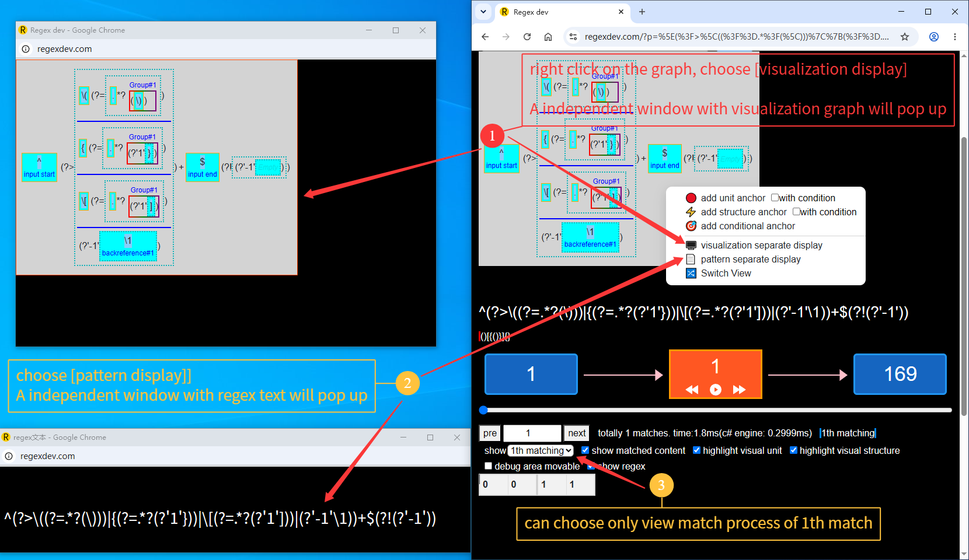The image size is (969, 560).
Task: Click the blue first step box labeled 1
Action: pos(531,374)
